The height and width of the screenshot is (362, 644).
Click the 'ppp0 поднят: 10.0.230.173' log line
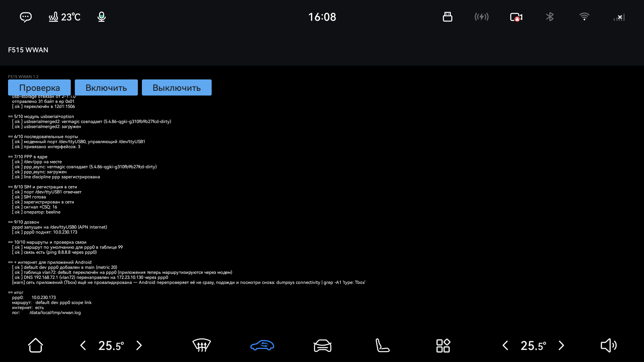45,232
